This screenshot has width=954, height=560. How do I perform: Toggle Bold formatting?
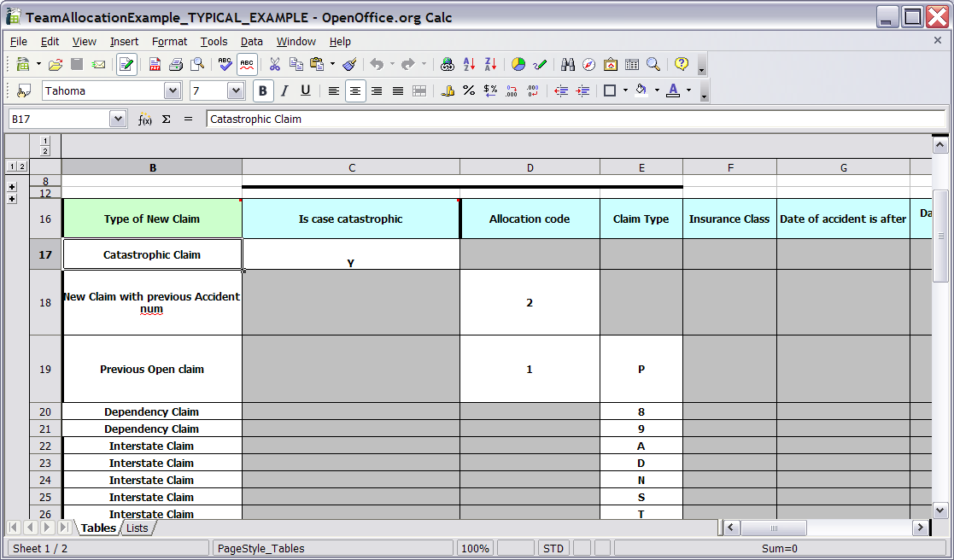(263, 90)
